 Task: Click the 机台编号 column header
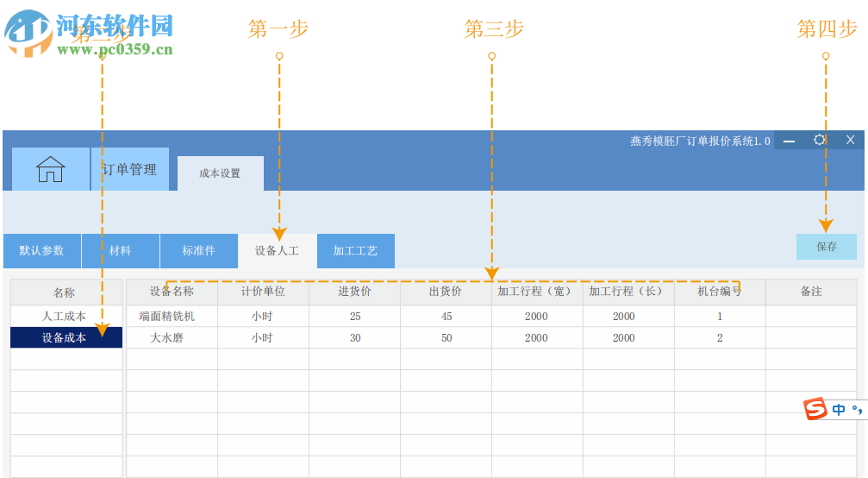720,292
